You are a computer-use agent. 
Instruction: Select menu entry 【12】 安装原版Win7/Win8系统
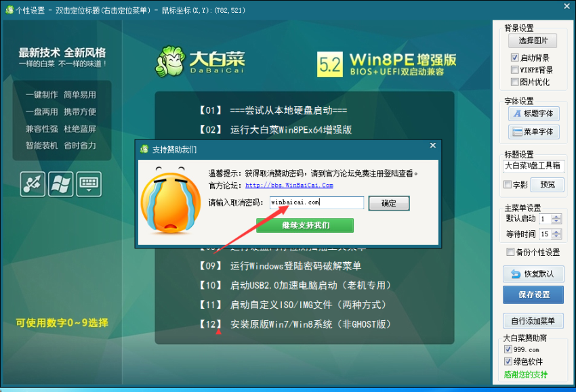[x=295, y=324]
